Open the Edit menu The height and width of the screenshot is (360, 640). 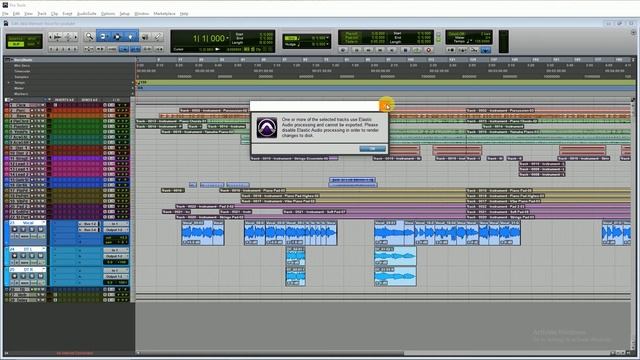[16, 13]
